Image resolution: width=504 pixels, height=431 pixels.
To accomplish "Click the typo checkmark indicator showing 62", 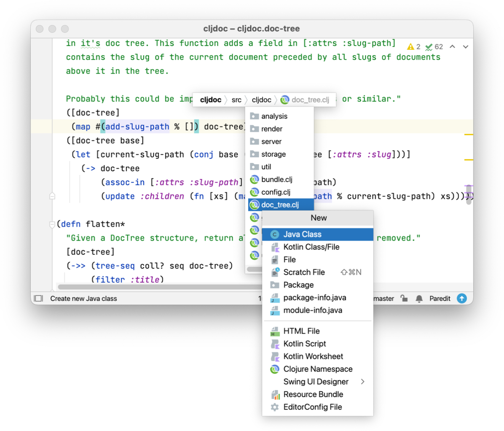I will 434,47.
